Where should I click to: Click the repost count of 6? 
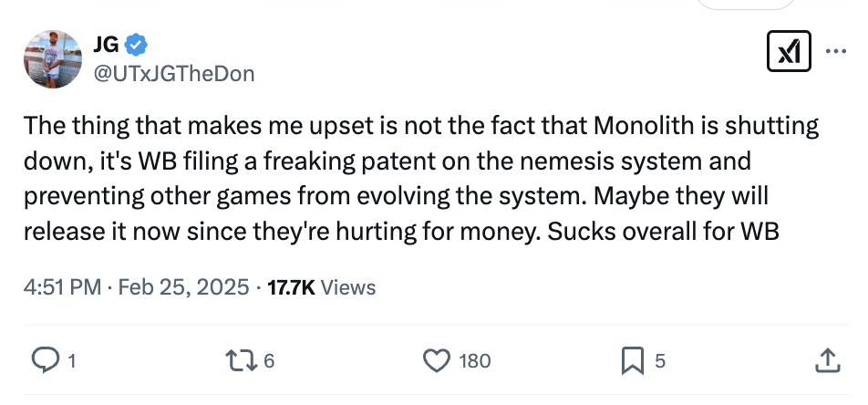pyautogui.click(x=269, y=361)
